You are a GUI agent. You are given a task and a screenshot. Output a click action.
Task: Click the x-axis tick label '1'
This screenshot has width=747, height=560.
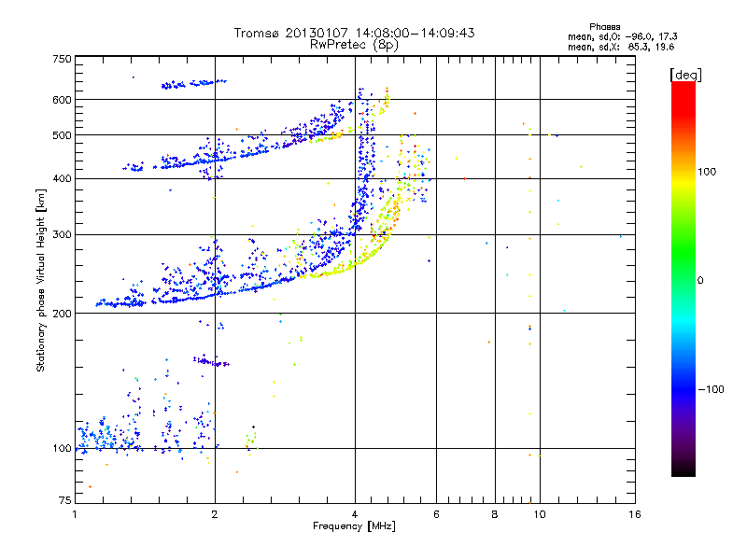tap(75, 514)
